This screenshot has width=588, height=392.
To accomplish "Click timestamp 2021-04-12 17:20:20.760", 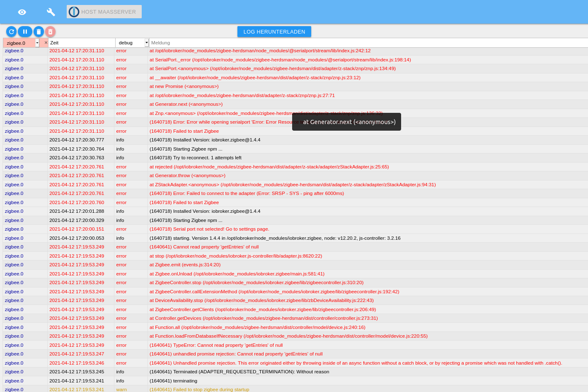I will (77, 202).
